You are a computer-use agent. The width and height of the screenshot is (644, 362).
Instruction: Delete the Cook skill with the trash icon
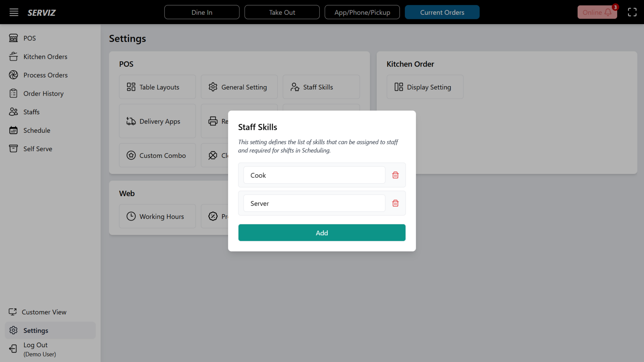pyautogui.click(x=395, y=175)
